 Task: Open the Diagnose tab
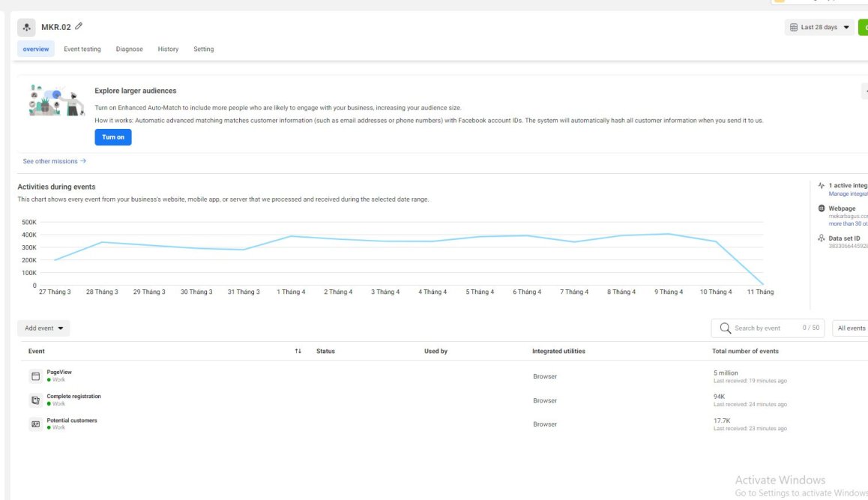click(x=130, y=49)
